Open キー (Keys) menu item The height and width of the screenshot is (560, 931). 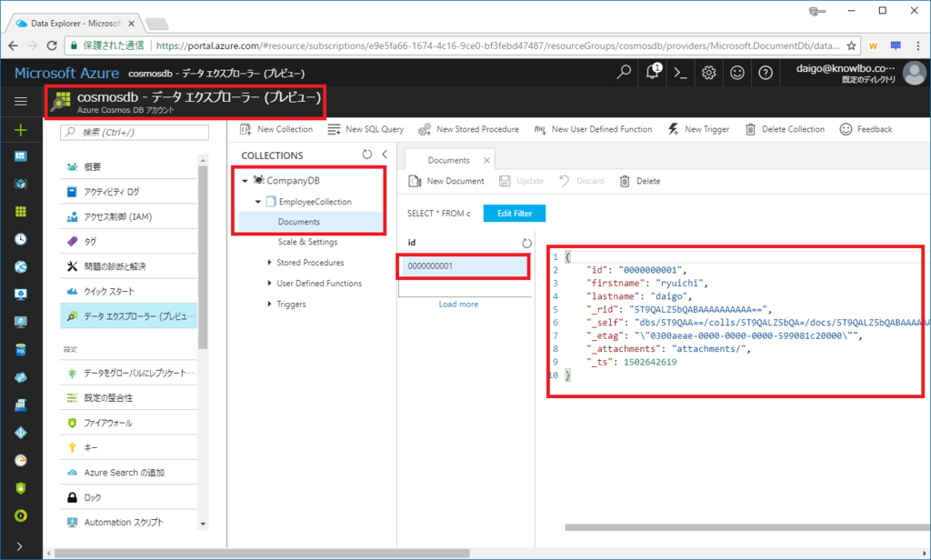click(x=128, y=448)
